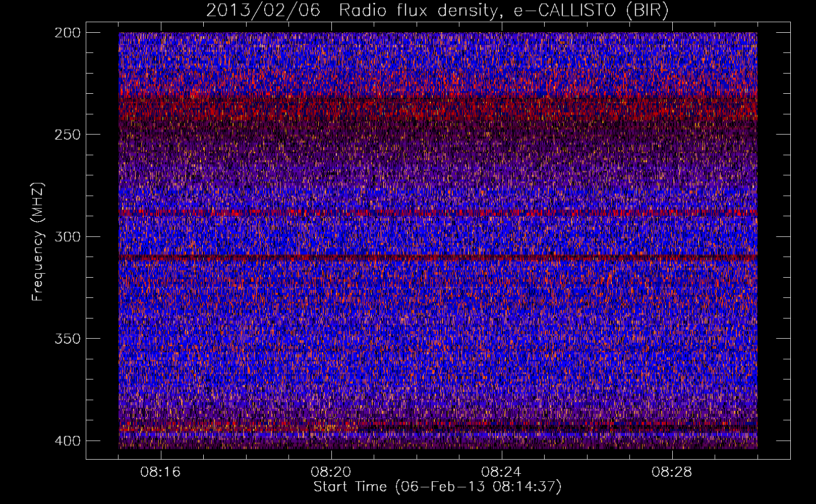The image size is (816, 504).
Task: Click the 08:28 time axis label
Action: pyautogui.click(x=672, y=472)
